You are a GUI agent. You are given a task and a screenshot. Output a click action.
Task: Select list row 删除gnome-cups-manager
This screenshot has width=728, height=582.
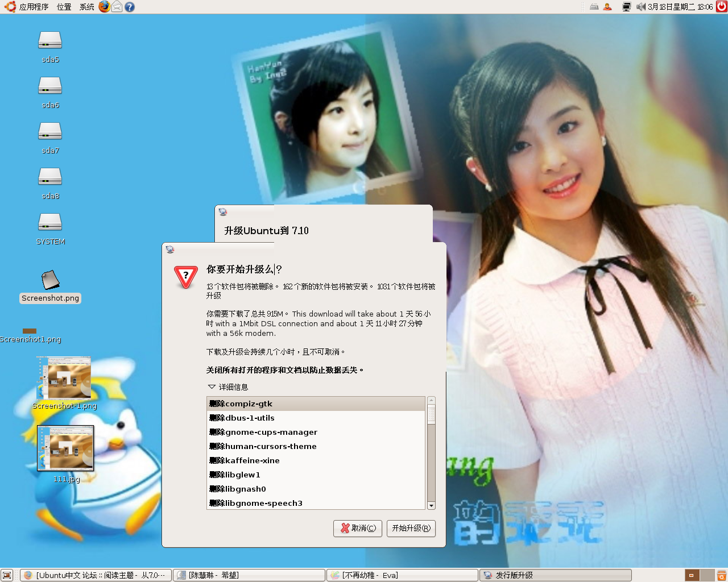tap(316, 432)
